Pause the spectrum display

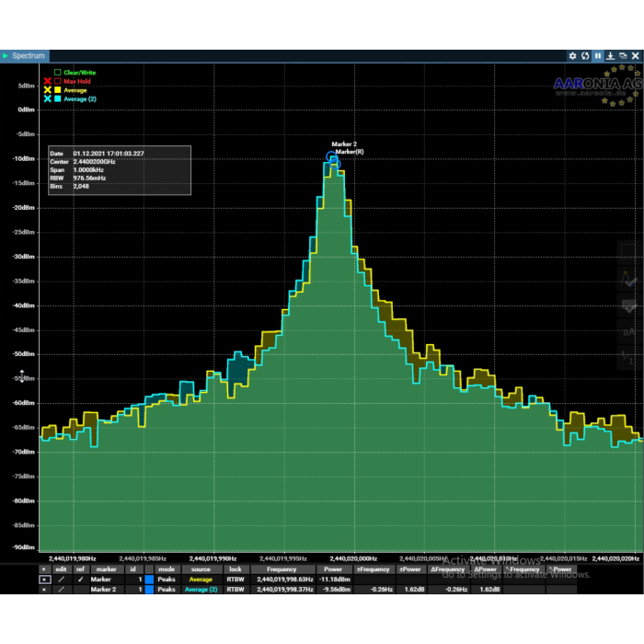tap(598, 56)
